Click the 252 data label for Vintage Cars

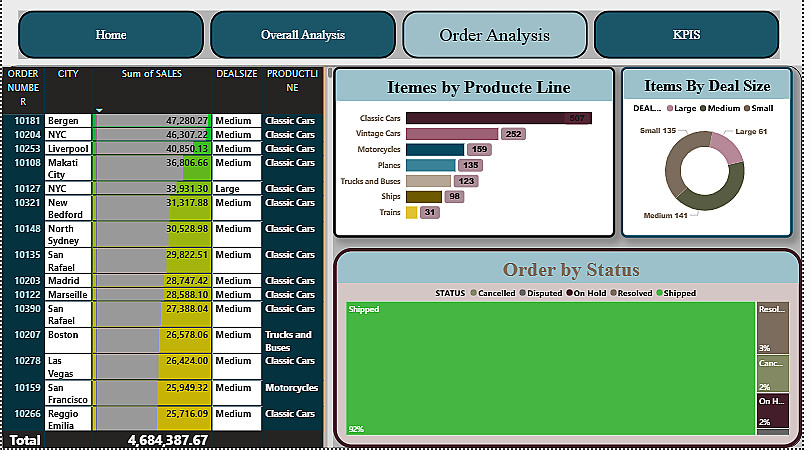513,134
